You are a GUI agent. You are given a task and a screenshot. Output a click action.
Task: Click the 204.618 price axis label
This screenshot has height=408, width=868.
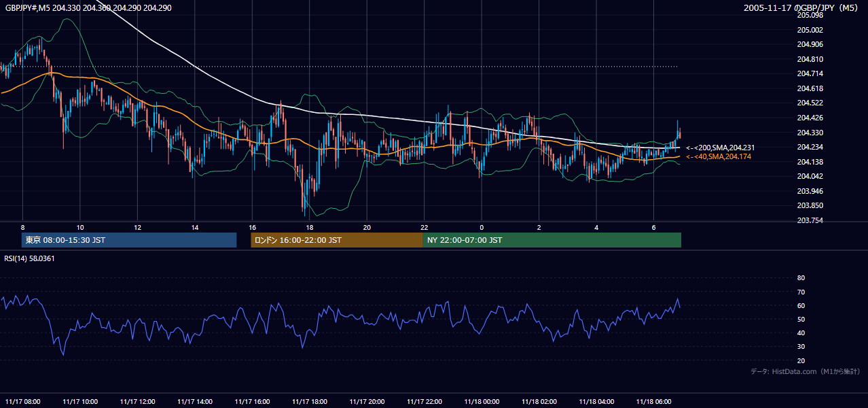coord(810,88)
